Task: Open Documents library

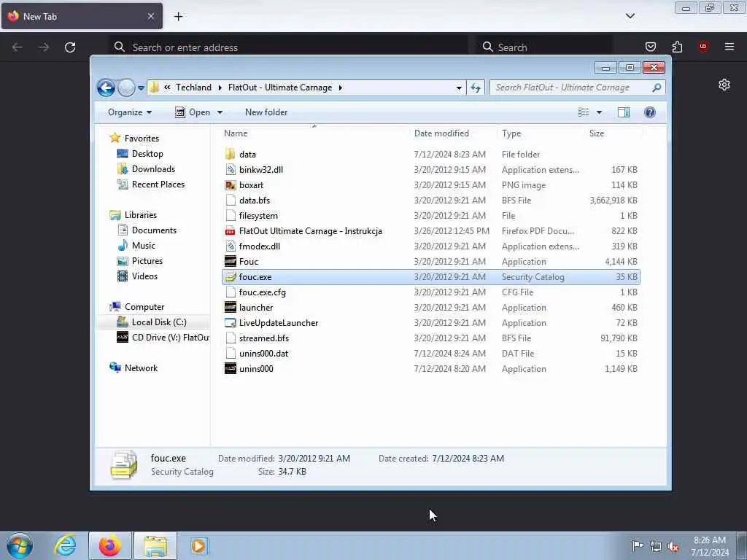Action: pos(154,230)
